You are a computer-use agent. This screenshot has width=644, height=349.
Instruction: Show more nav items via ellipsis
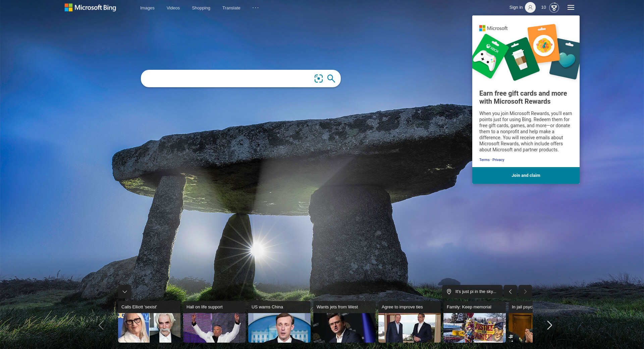tap(255, 8)
